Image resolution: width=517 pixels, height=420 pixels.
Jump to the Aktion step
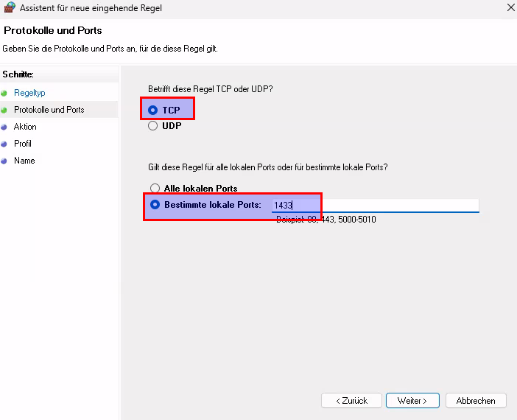point(25,127)
